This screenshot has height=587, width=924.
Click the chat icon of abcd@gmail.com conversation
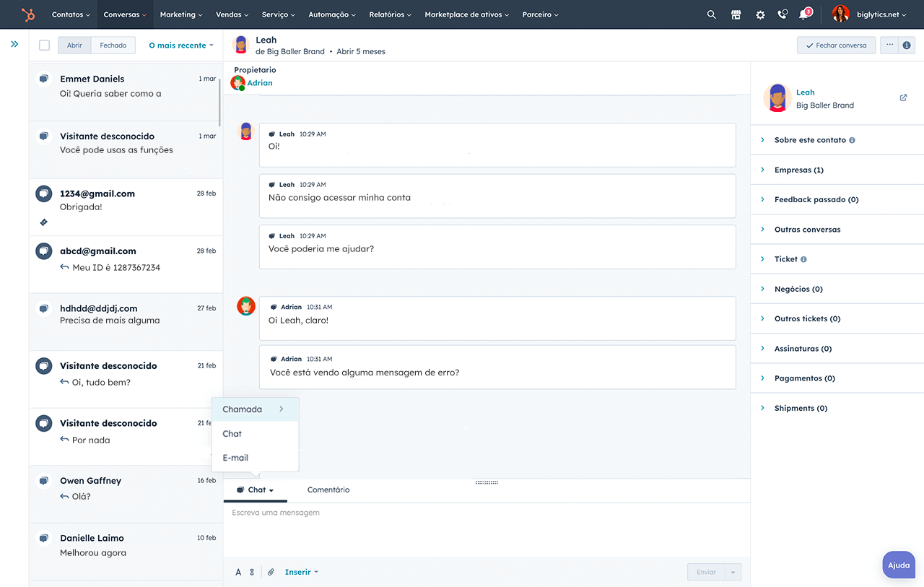click(45, 251)
